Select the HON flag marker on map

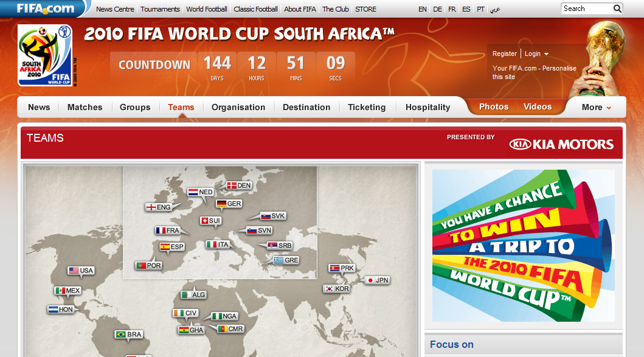[61, 310]
